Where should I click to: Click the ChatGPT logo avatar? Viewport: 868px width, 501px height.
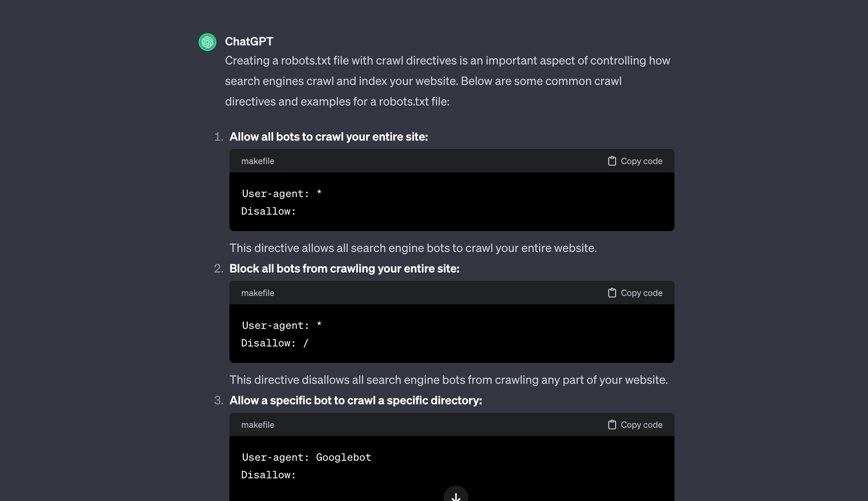pos(207,42)
